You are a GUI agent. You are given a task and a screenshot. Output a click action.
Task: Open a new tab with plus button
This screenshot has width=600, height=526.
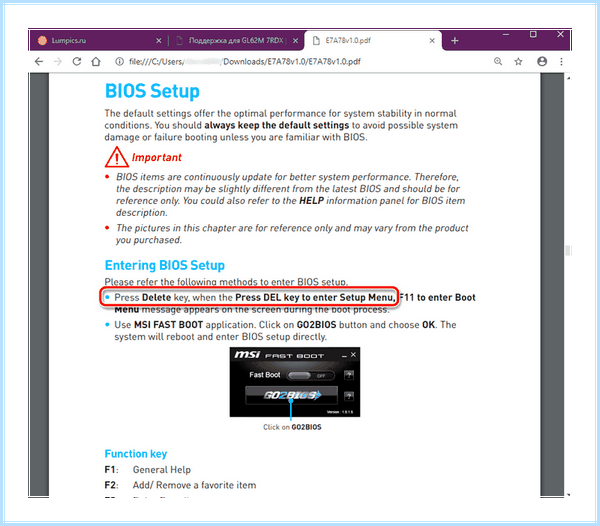point(455,41)
